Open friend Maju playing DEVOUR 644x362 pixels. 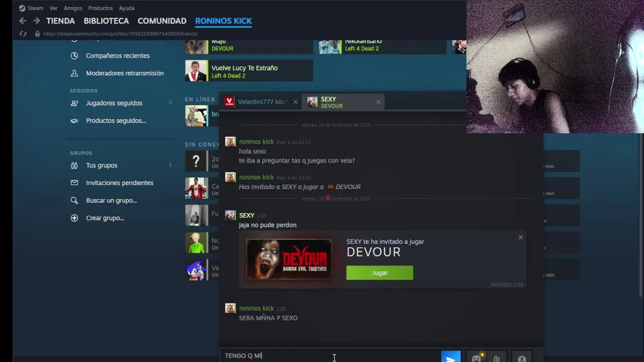point(249,46)
